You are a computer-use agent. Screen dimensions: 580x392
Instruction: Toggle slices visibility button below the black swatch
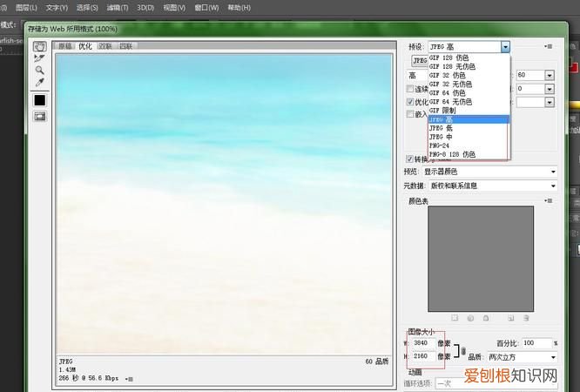39,118
